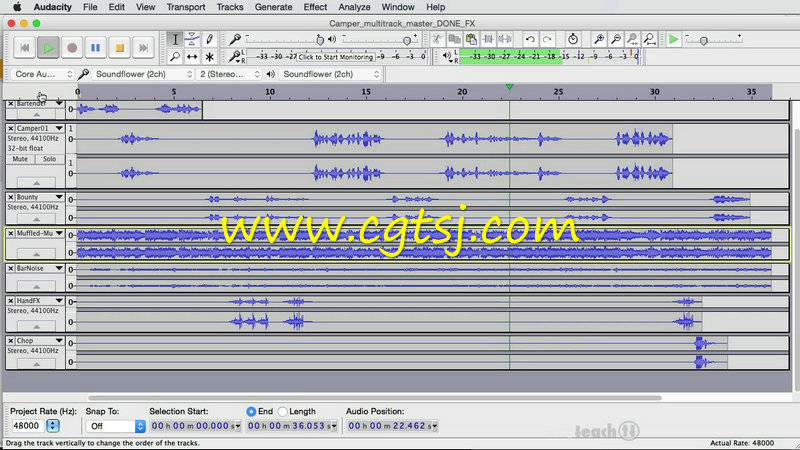The height and width of the screenshot is (450, 800).
Task: Click the Cut scissors icon
Action: (x=437, y=39)
